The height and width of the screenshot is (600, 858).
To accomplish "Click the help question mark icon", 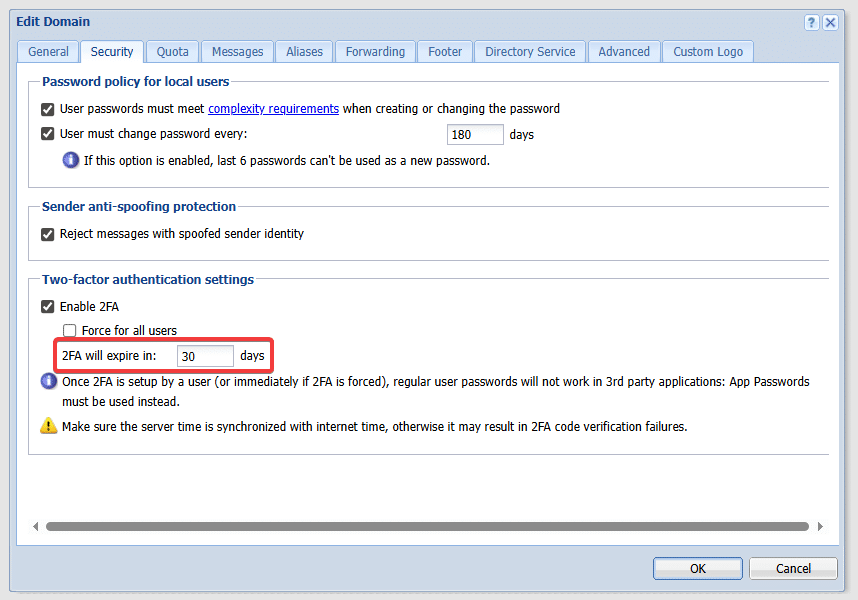I will coord(811,22).
